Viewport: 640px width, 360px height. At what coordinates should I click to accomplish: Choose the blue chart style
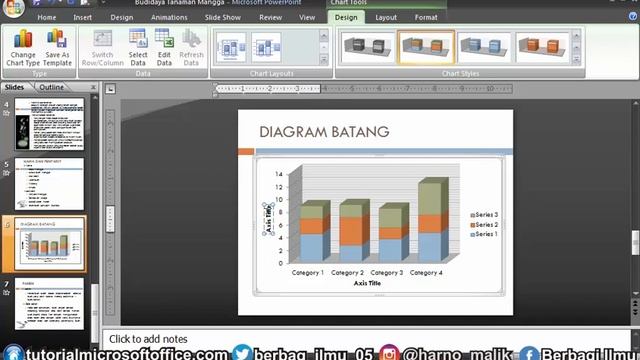(x=484, y=47)
